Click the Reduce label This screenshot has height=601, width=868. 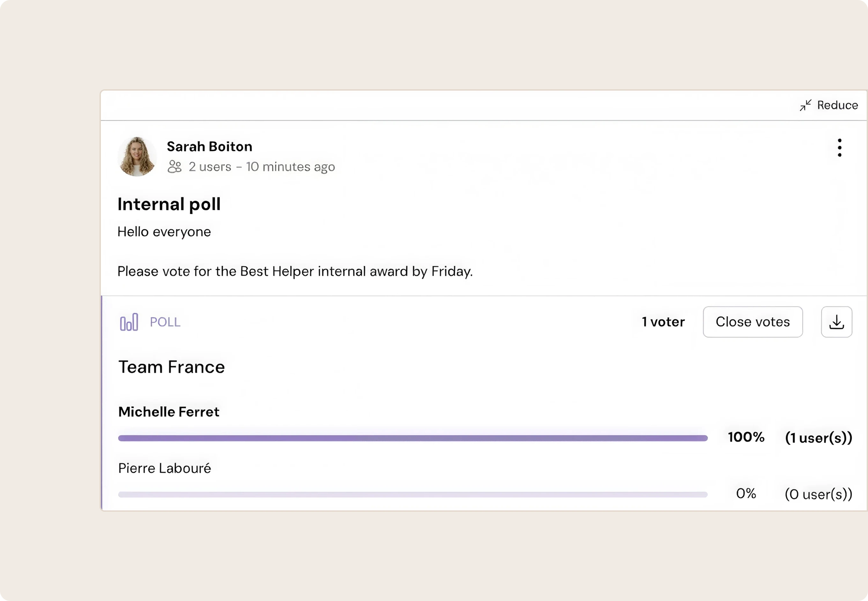pyautogui.click(x=837, y=105)
